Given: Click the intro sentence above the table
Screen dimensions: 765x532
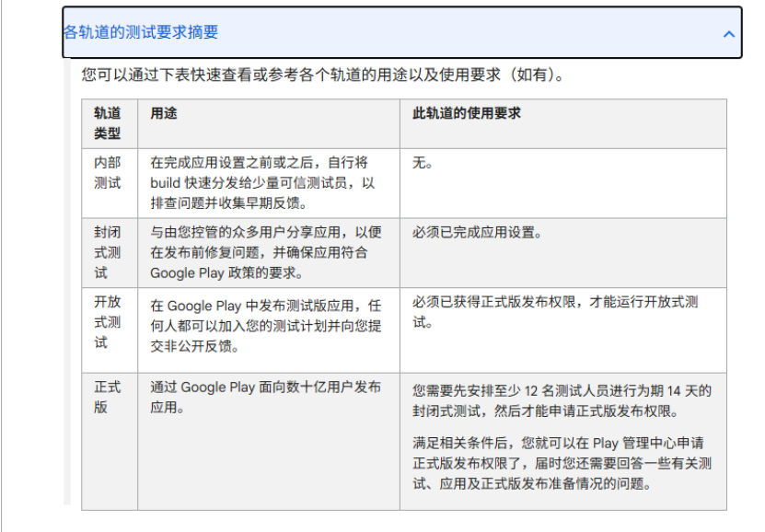Looking at the screenshot, I should pyautogui.click(x=322, y=75).
